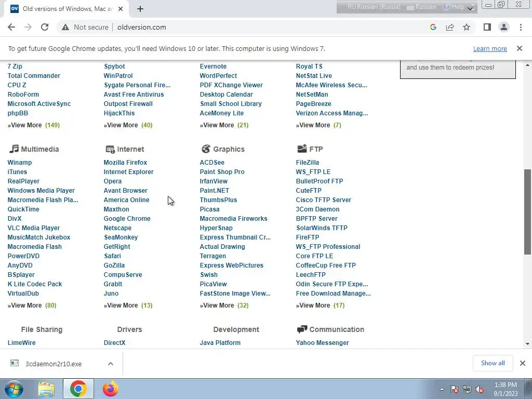Close the downloads bar
The image size is (532, 399).
pyautogui.click(x=523, y=363)
